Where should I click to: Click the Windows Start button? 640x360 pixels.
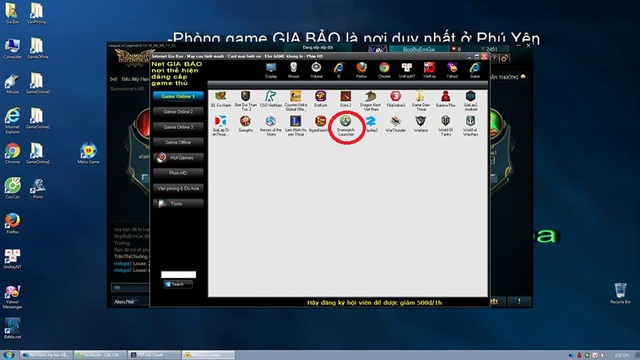9,355
